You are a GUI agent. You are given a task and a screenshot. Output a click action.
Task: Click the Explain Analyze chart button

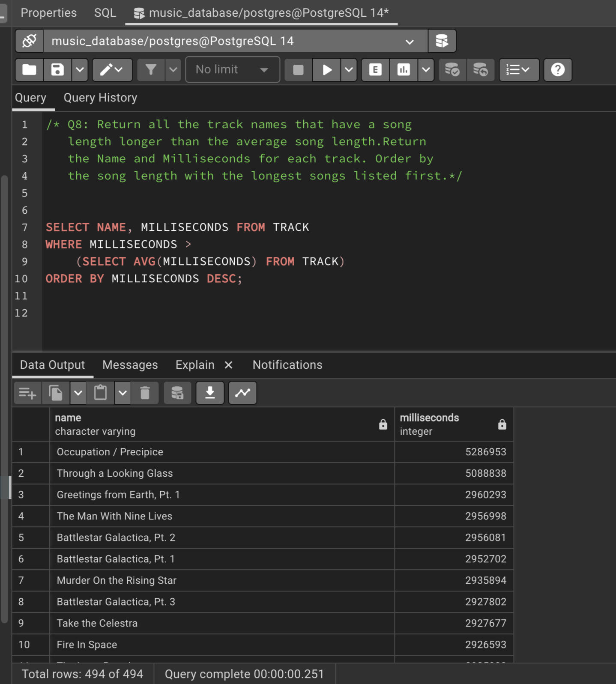(404, 70)
